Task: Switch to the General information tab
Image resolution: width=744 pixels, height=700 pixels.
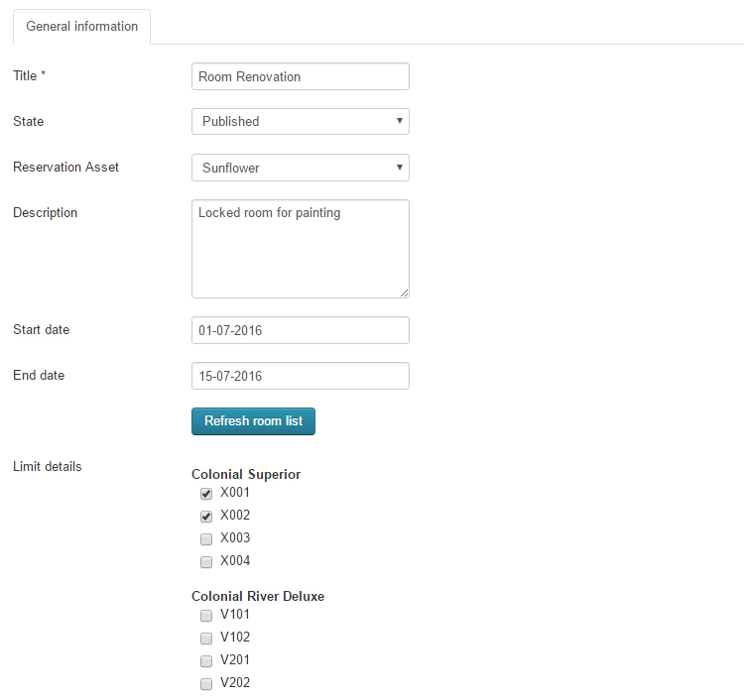Action: tap(81, 27)
